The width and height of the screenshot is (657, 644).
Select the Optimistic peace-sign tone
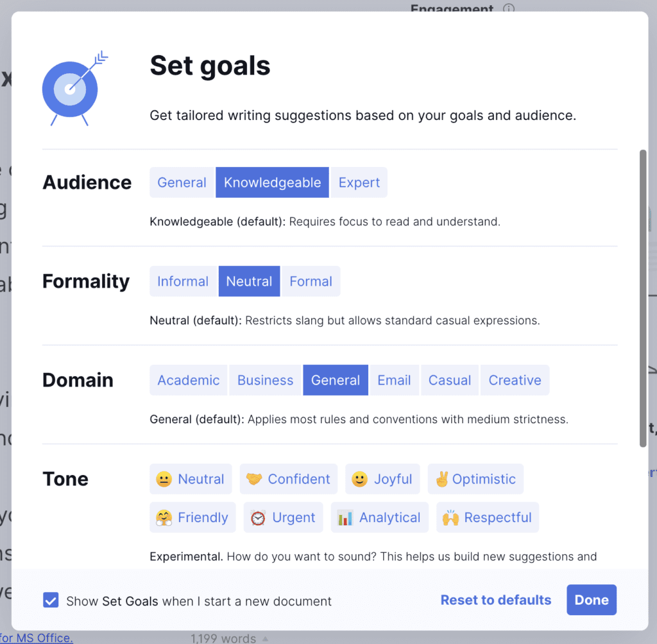475,479
